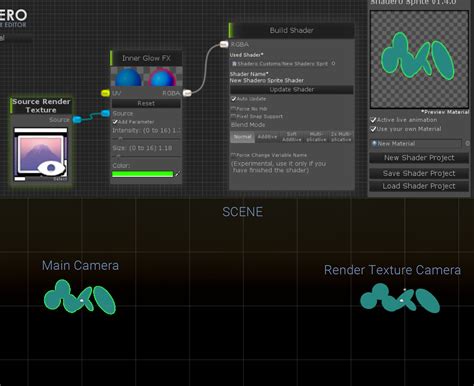Click the RGBA input port on Build Shader
Viewport: 474px width, 386px height.
224,44
